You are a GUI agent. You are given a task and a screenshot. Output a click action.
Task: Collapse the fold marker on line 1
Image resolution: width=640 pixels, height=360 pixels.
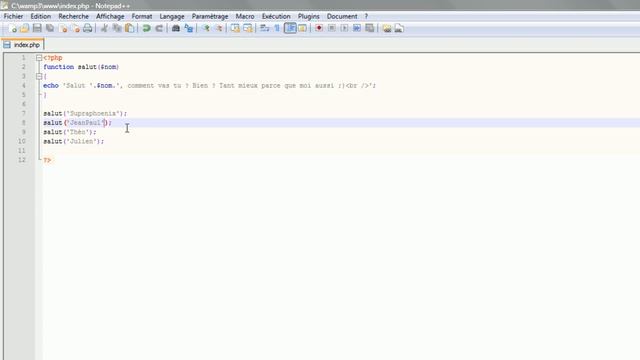click(39, 58)
